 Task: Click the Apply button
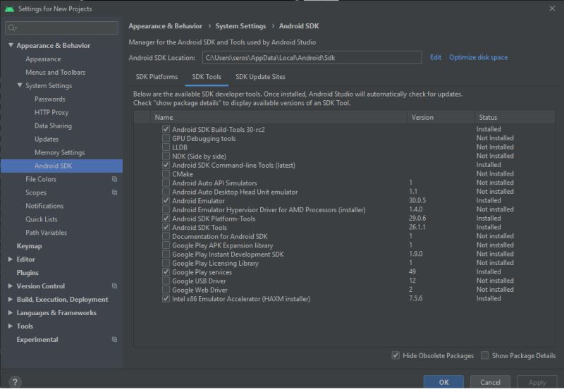point(537,382)
